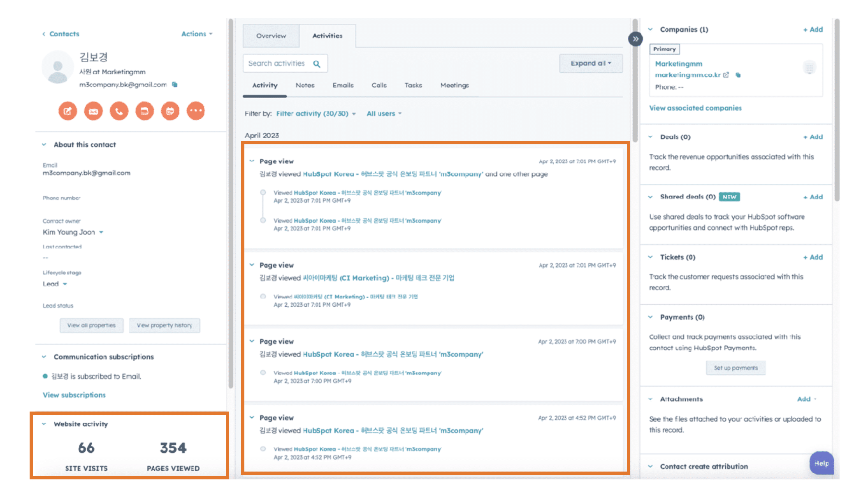Open the Calls tab
The image size is (868, 495).
coord(379,85)
